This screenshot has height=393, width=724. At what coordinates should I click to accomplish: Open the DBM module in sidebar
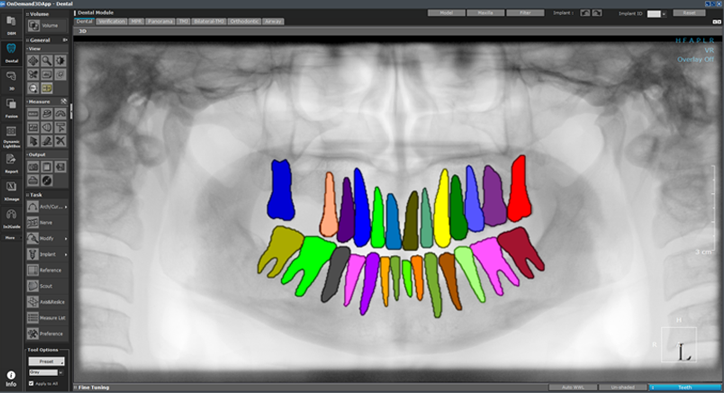(x=11, y=25)
